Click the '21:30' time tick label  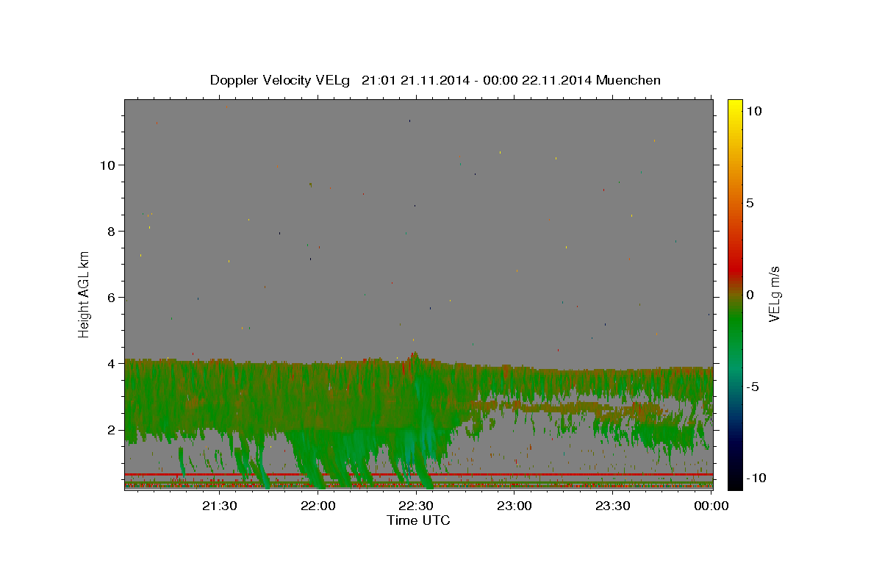pos(219,506)
